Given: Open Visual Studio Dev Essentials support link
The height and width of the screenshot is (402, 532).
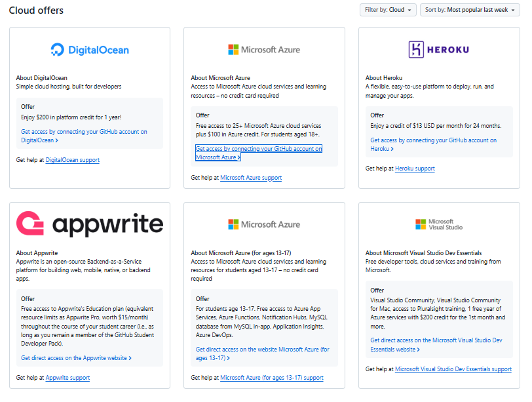Looking at the screenshot, I should (x=453, y=369).
